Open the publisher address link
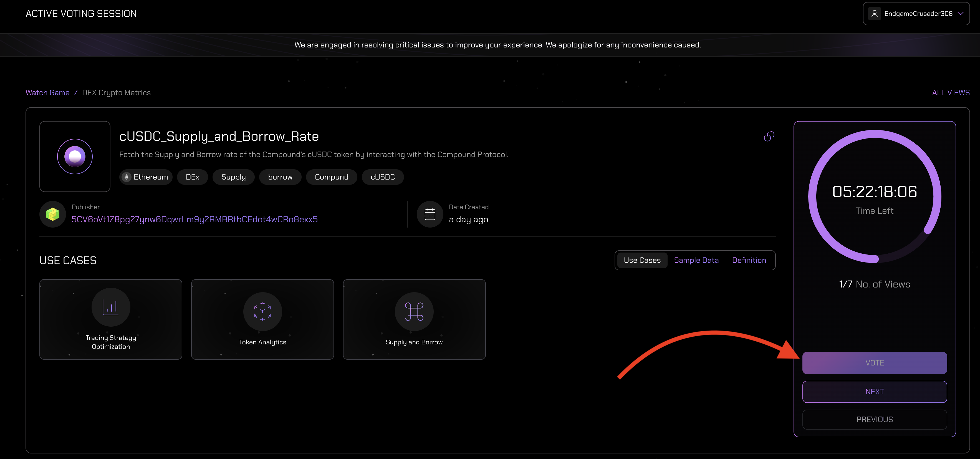 pyautogui.click(x=195, y=219)
